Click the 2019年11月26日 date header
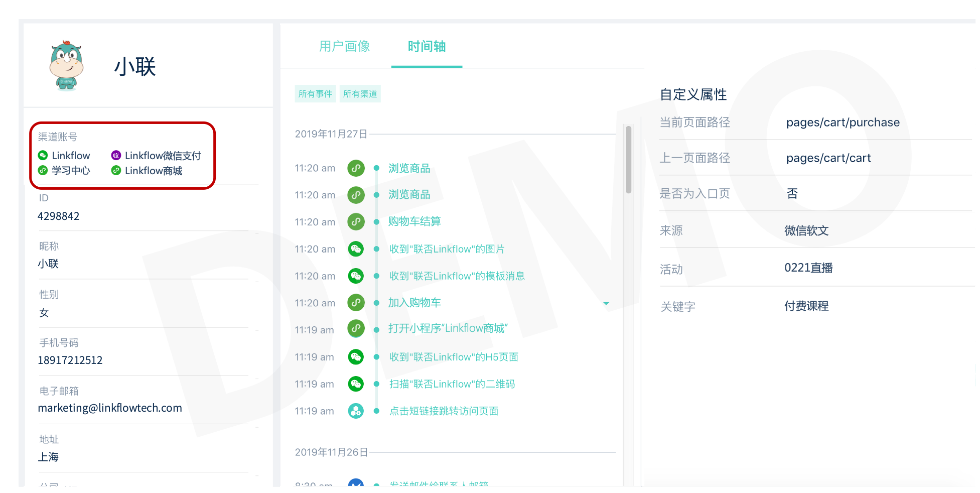This screenshot has width=980, height=493. click(x=331, y=452)
